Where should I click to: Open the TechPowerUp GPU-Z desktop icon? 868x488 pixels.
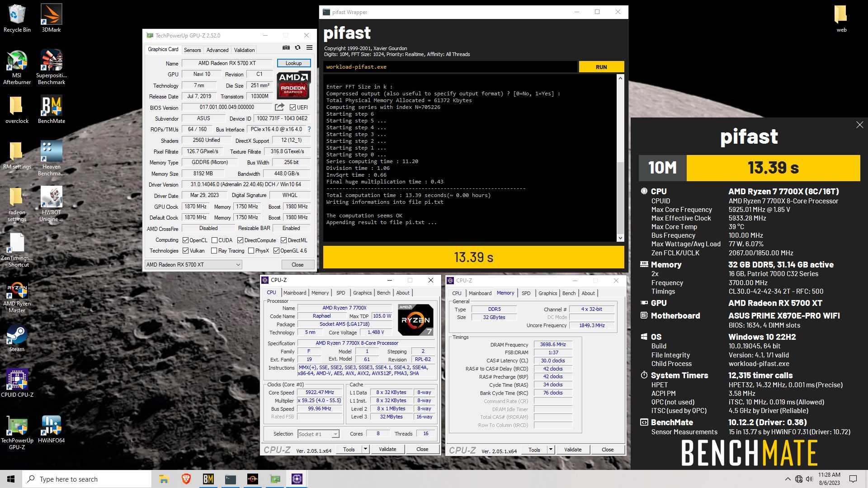pos(17,432)
